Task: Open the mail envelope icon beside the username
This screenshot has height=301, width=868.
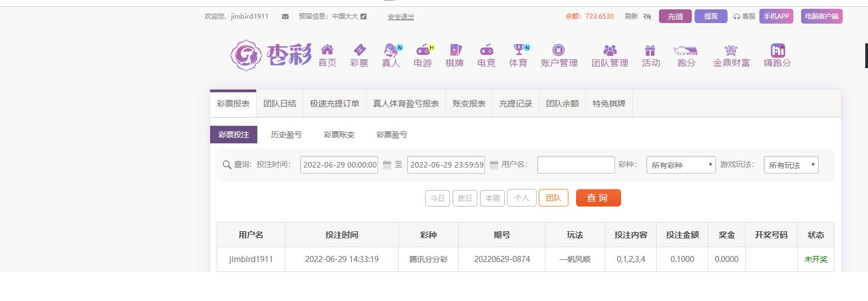Action: pos(285,16)
